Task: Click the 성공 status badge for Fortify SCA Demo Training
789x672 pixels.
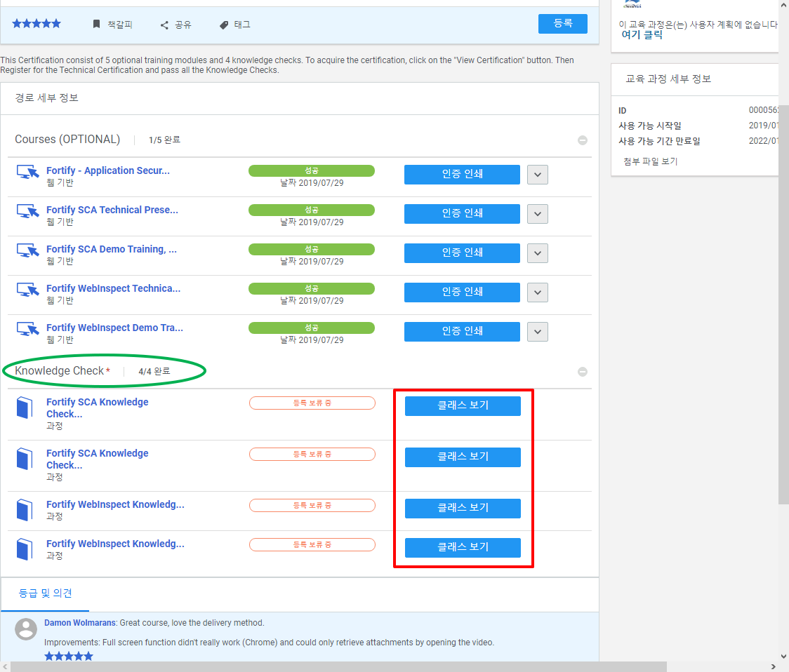Action: click(x=312, y=249)
